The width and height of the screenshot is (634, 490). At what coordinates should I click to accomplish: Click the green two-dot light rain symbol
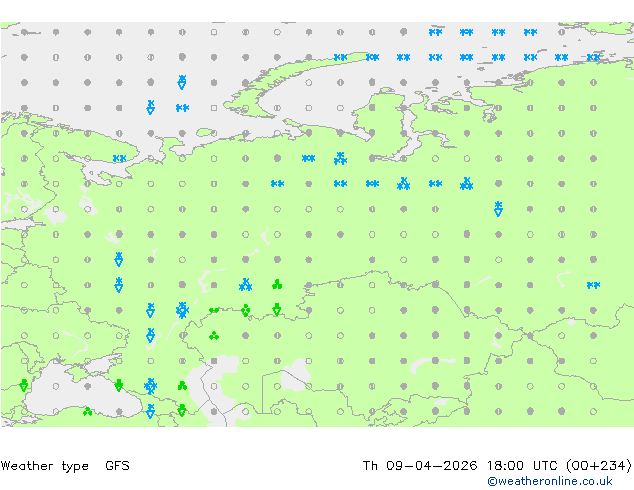coord(214,310)
